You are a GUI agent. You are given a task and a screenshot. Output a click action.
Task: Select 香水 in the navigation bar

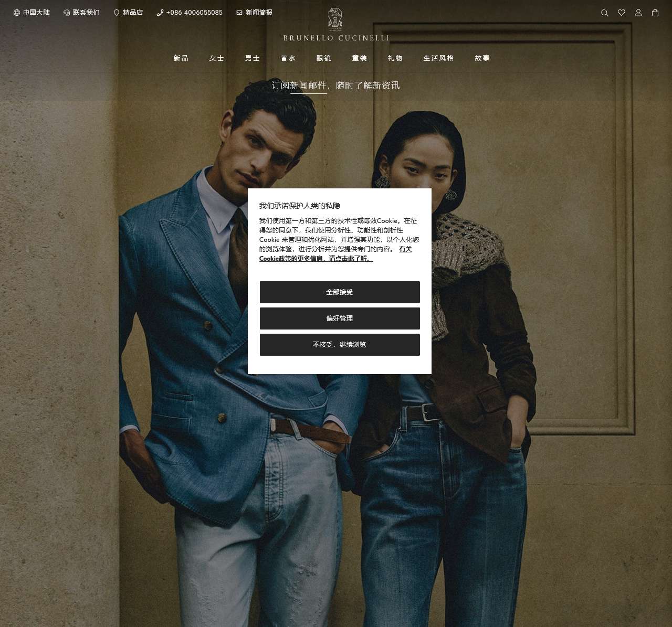(288, 58)
